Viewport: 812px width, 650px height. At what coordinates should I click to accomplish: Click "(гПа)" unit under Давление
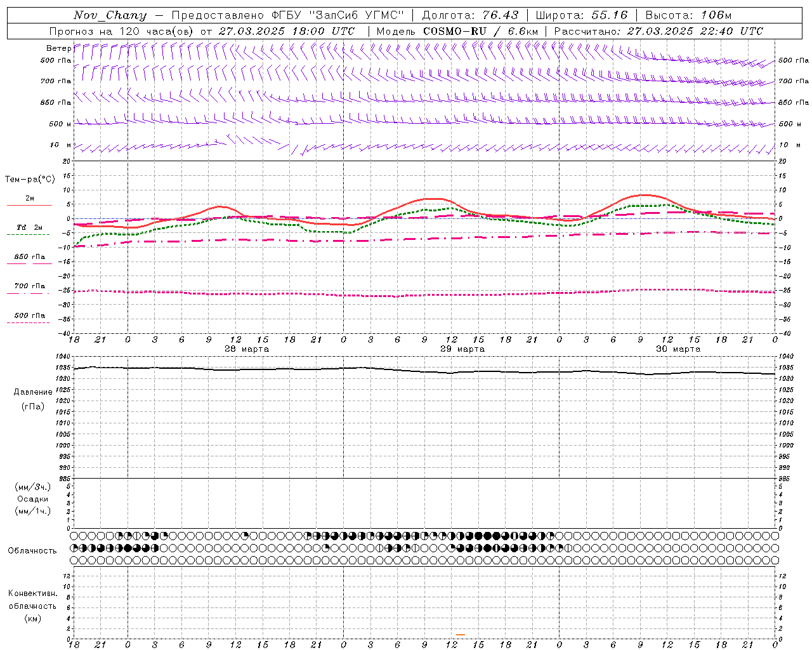(x=33, y=407)
